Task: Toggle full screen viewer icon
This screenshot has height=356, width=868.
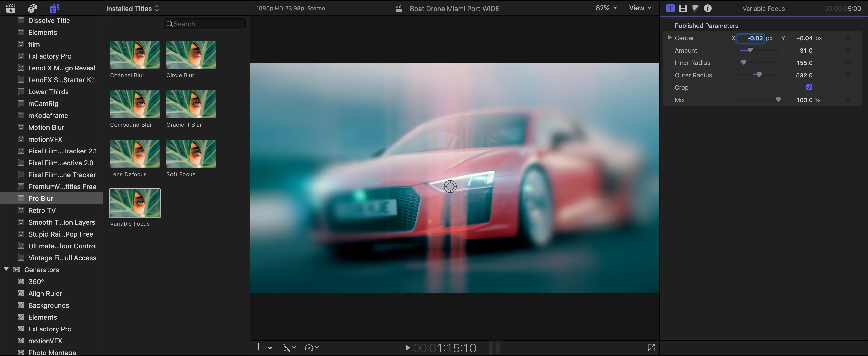Action: (651, 347)
